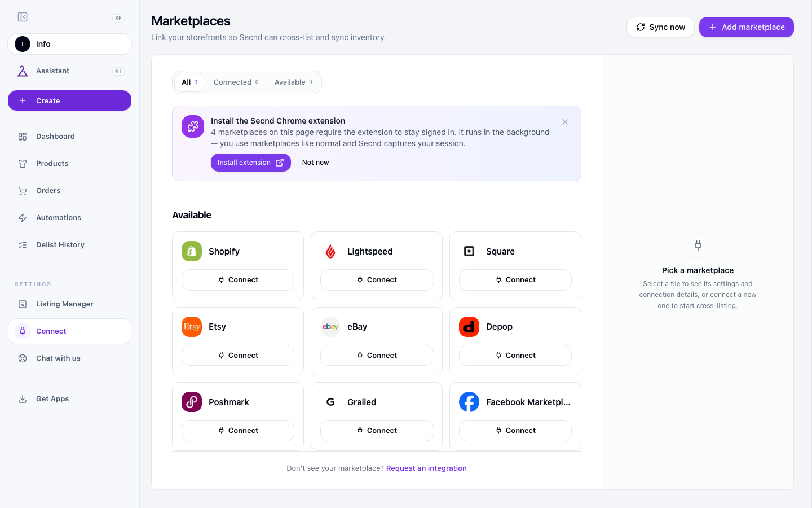The height and width of the screenshot is (508, 812).
Task: Connect the Shopify marketplace
Action: tap(238, 280)
